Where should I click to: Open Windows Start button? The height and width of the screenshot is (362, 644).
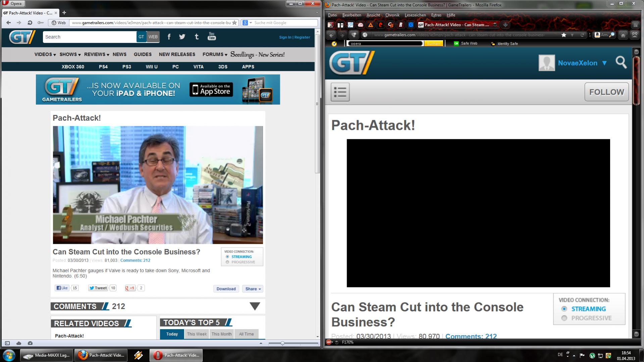pos(9,355)
